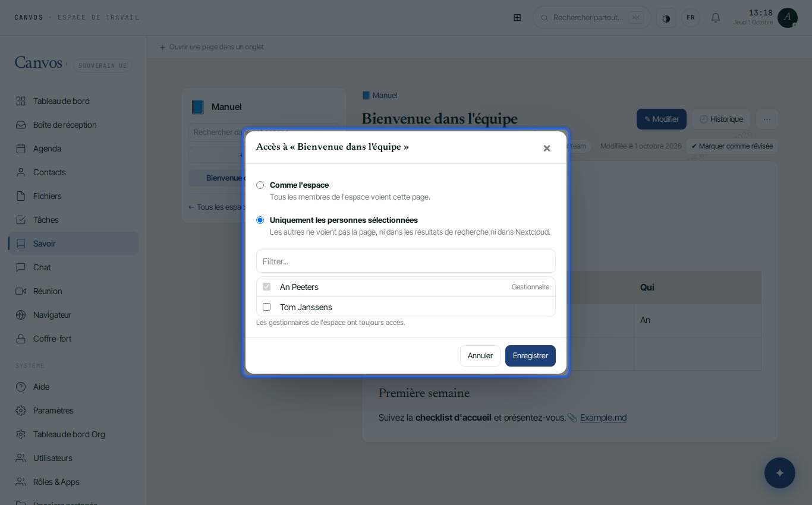Click the "Rechercher partout" search box
Viewport: 812px width, 505px height.
pos(592,18)
